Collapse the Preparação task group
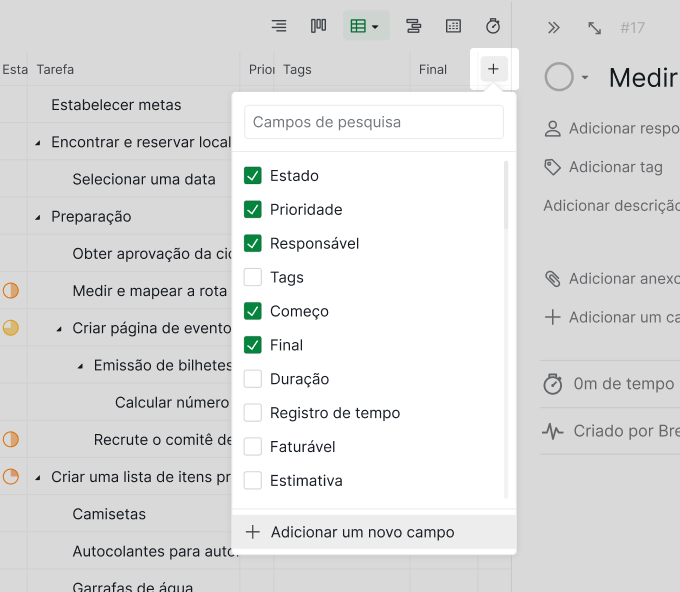The width and height of the screenshot is (680, 592). pos(38,217)
